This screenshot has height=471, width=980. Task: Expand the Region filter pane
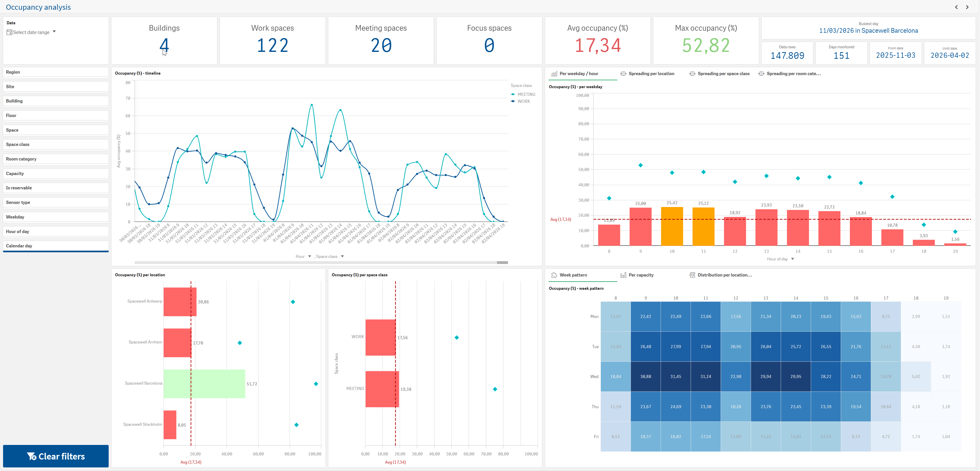(x=55, y=72)
